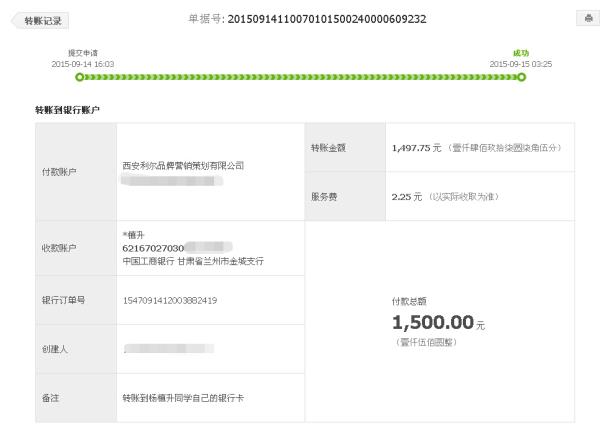Viewport: 600px width, 428px height.
Task: Click the 转账到银行账户 section heading
Action: click(x=67, y=110)
